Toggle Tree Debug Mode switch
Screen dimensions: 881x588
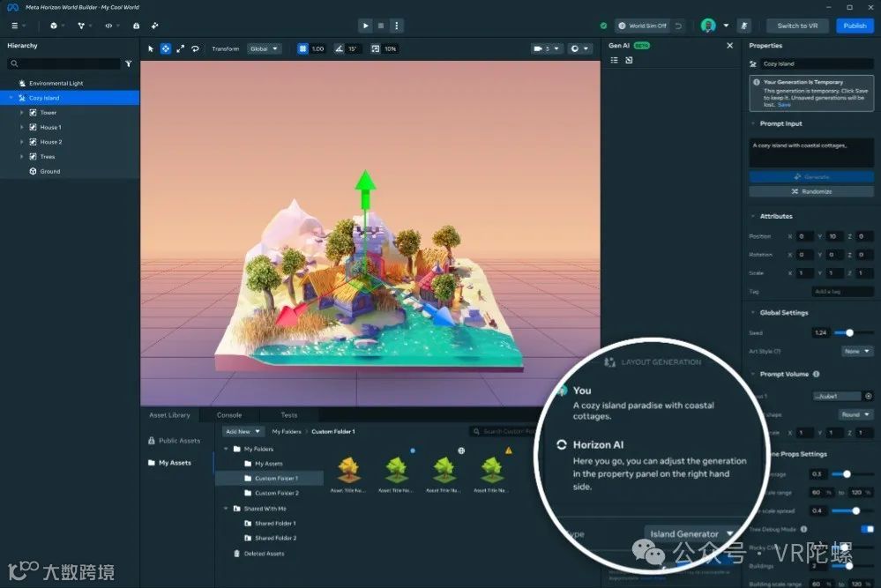pyautogui.click(x=868, y=529)
